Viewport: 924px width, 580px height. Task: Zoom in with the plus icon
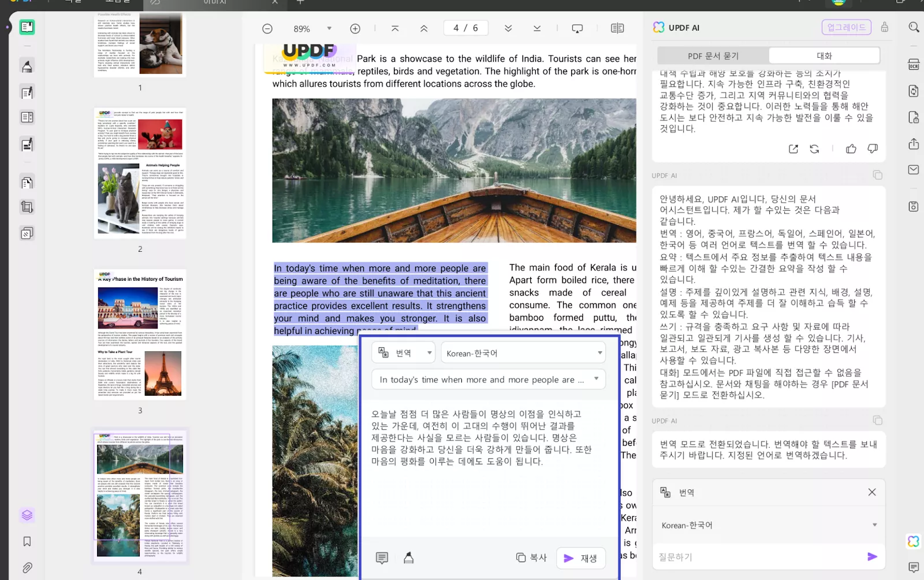point(355,28)
